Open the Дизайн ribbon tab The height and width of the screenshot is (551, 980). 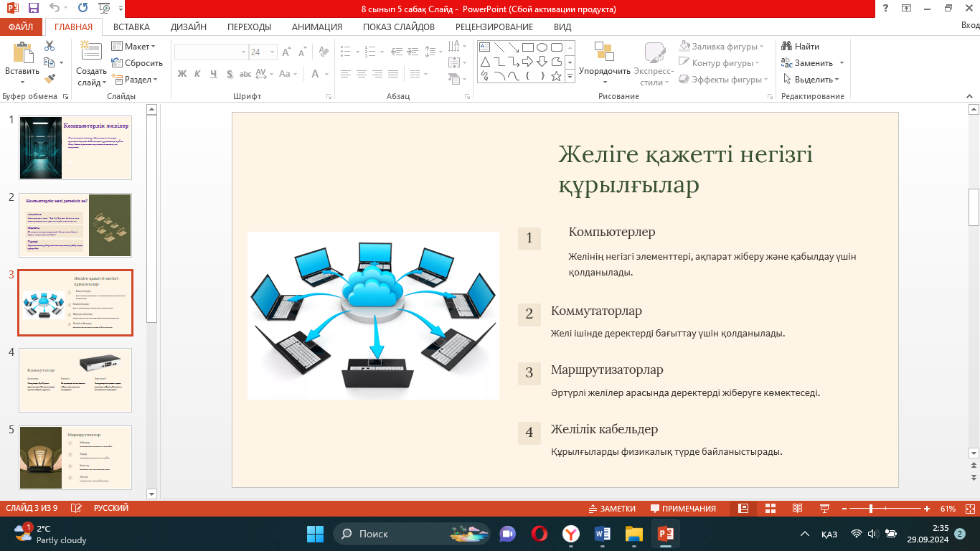[x=189, y=27]
